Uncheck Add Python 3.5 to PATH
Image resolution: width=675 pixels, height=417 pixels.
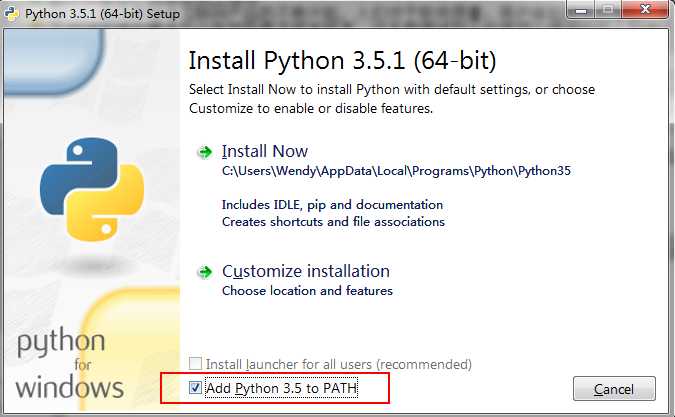tap(195, 388)
